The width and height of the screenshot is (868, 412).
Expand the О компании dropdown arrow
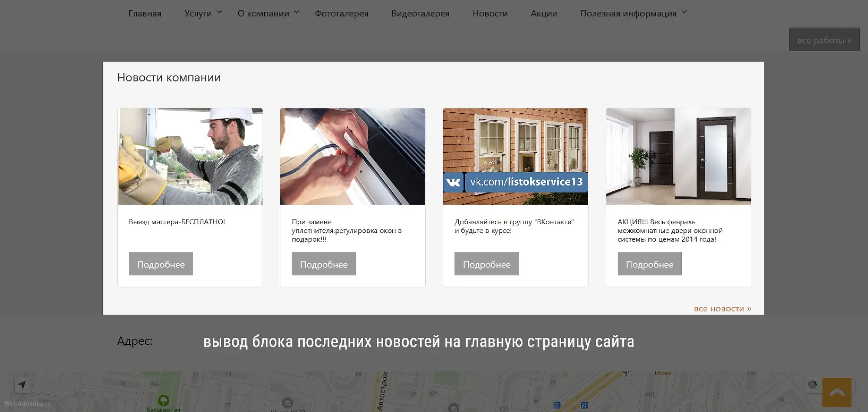coord(296,13)
